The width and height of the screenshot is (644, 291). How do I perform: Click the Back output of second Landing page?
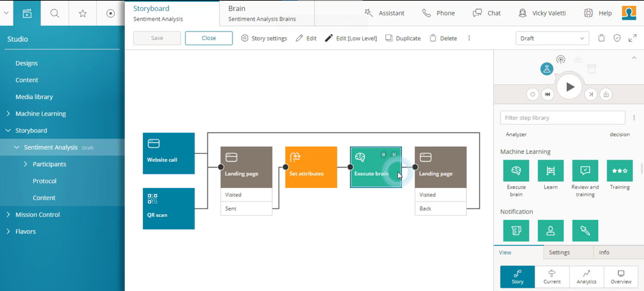coord(440,209)
